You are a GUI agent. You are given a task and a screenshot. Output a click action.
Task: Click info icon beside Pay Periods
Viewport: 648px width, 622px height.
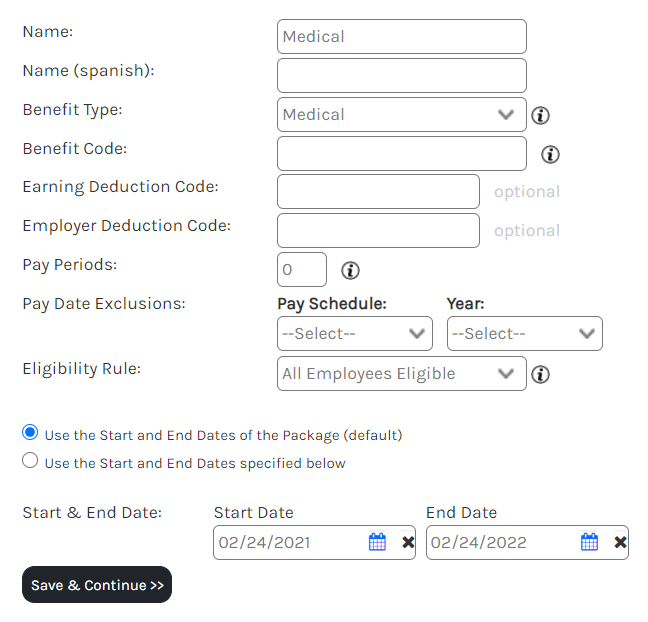point(351,270)
